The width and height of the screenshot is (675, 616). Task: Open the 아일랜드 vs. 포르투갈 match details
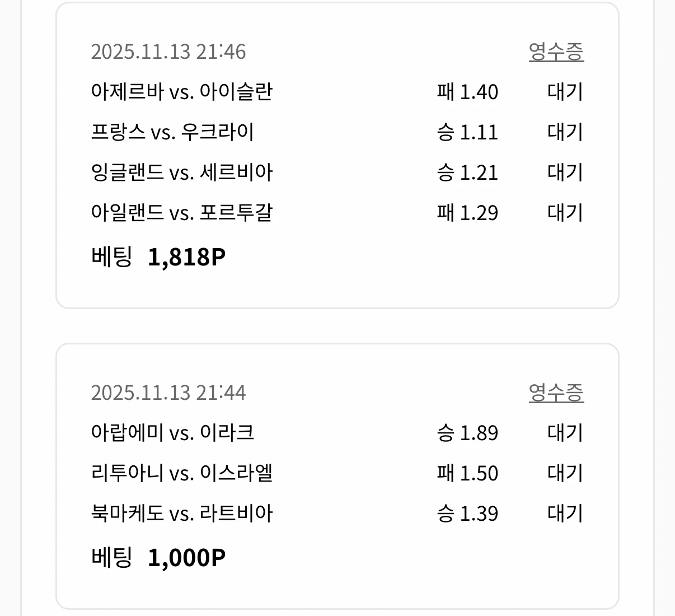[182, 213]
